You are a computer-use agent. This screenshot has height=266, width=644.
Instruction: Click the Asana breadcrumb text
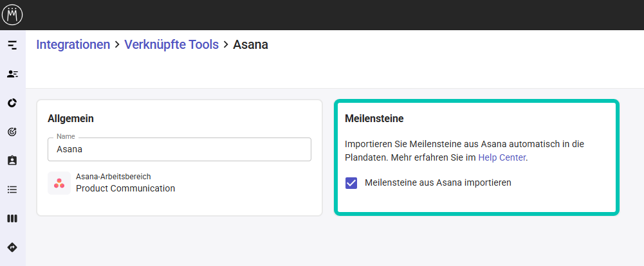coord(250,44)
